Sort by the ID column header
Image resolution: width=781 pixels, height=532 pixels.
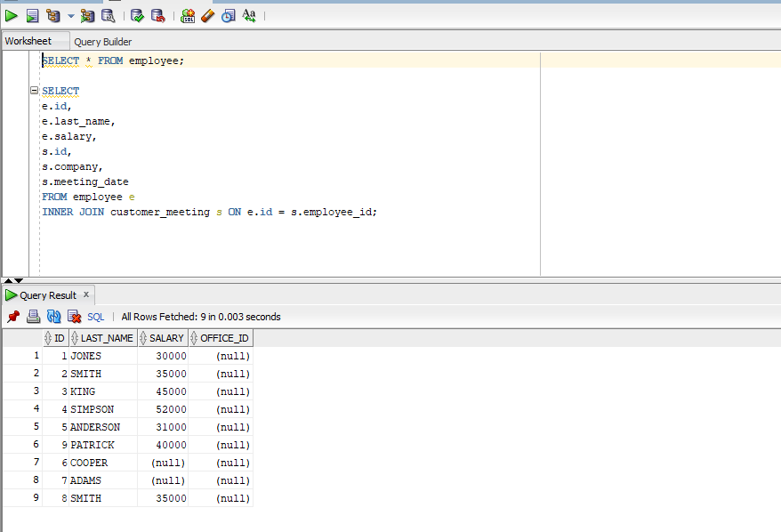pos(55,338)
